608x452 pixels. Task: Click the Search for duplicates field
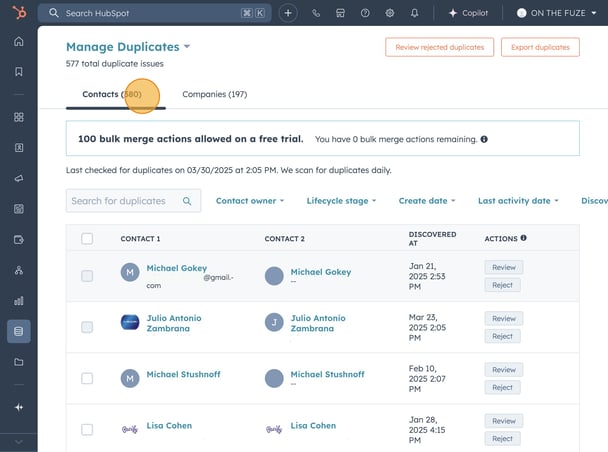pyautogui.click(x=133, y=201)
